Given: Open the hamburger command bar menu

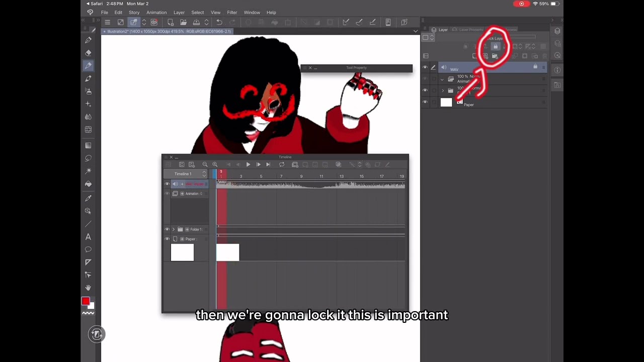Looking at the screenshot, I should tap(107, 22).
